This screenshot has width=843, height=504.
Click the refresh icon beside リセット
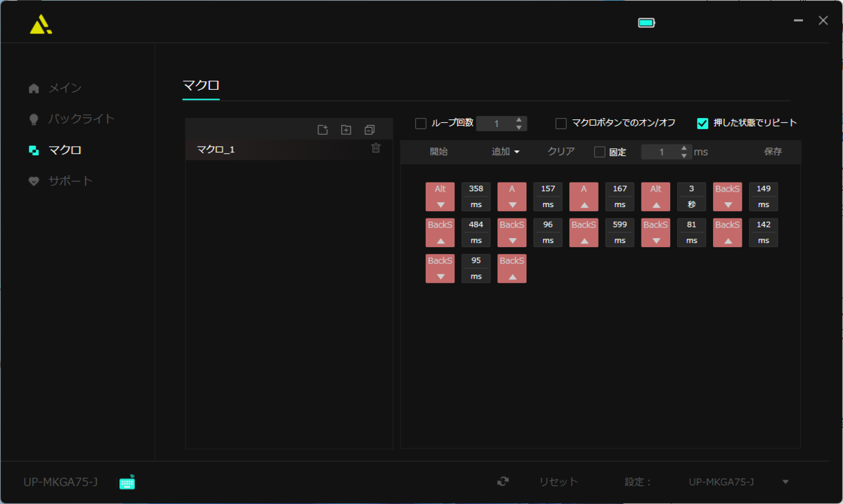click(502, 482)
